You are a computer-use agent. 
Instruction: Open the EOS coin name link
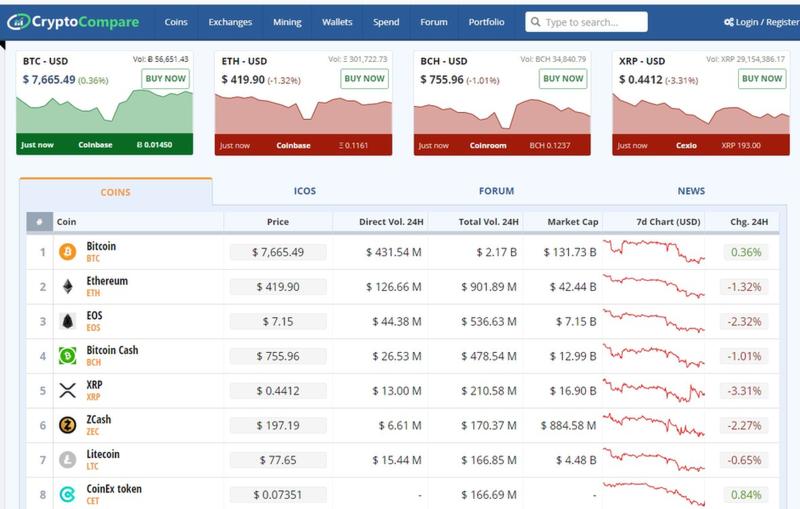pos(94,316)
